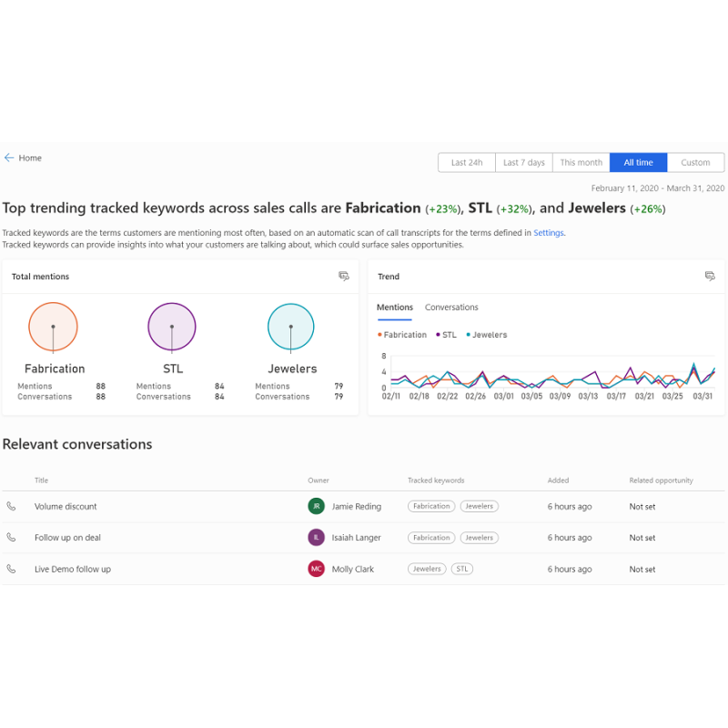Select the Last 24h time filter
Image resolution: width=728 pixels, height=728 pixels.
(467, 163)
